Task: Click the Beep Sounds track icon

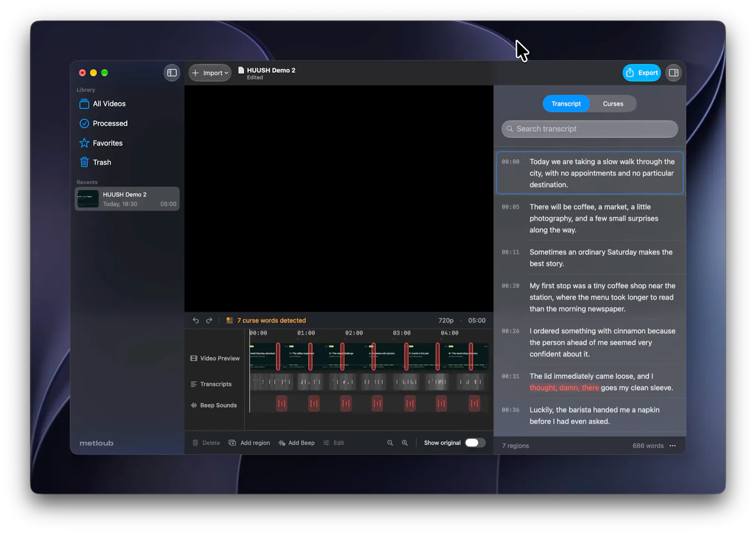Action: 194,405
